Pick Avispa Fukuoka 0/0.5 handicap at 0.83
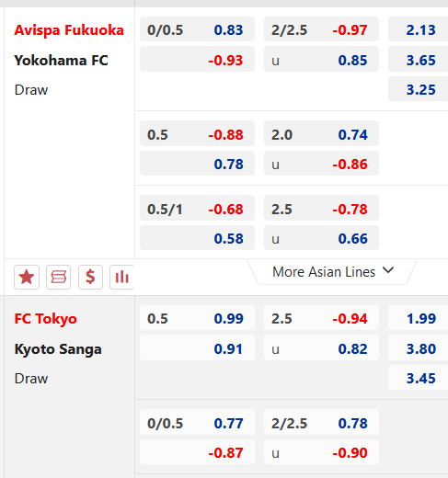 coord(197,29)
